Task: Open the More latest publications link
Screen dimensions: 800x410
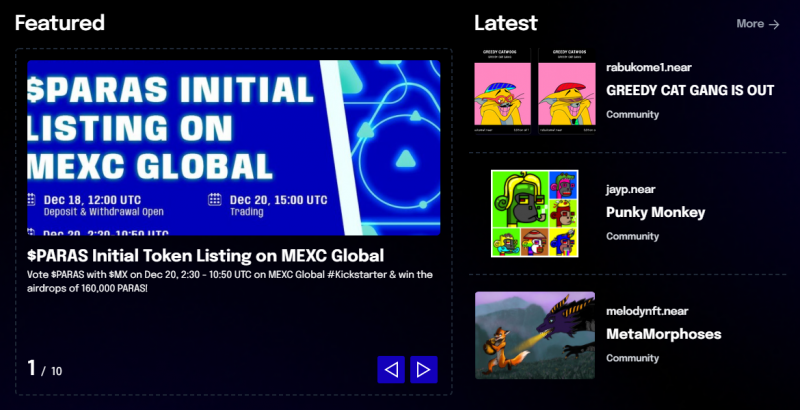Action: (758, 24)
